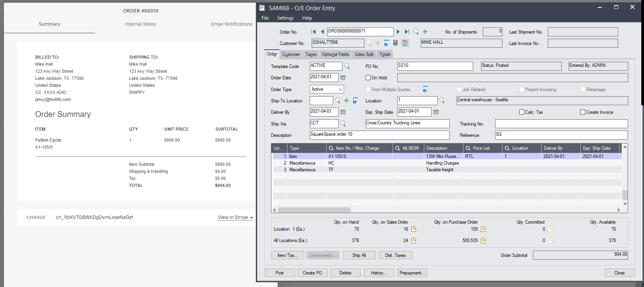
Task: Create new order with green plus
Action: 425,32
